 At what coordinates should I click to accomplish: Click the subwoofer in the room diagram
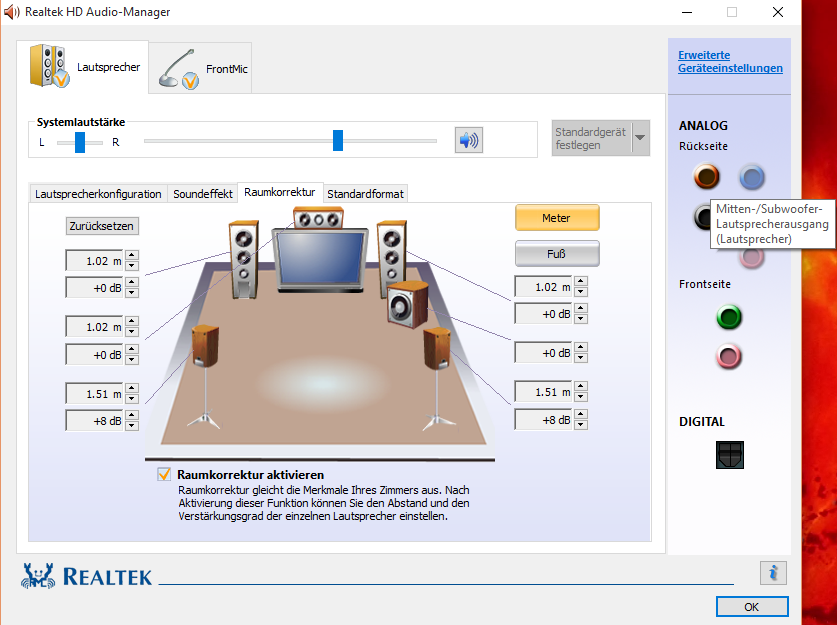pyautogui.click(x=407, y=304)
